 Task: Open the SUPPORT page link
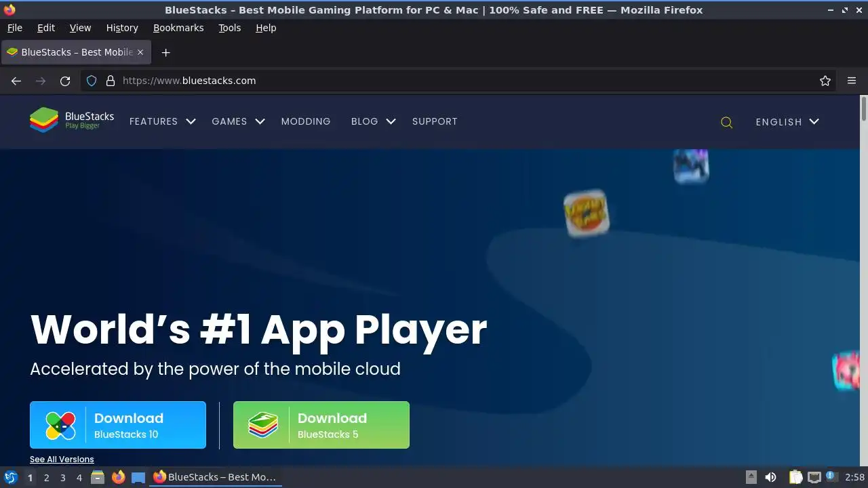point(435,121)
